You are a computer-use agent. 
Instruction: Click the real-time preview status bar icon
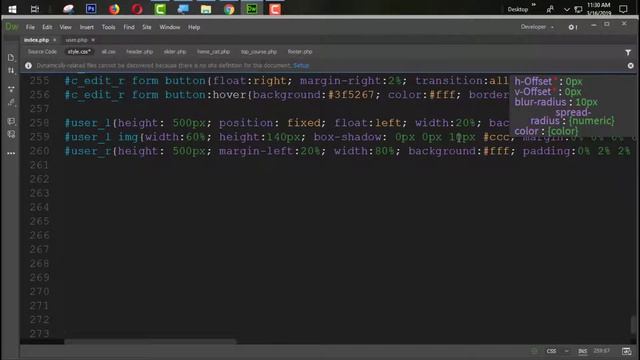(x=626, y=351)
